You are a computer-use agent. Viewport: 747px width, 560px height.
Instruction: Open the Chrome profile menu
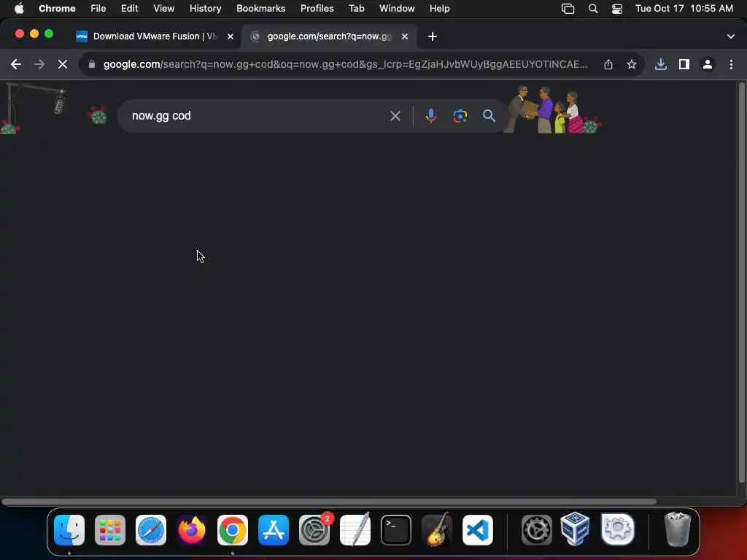point(708,64)
